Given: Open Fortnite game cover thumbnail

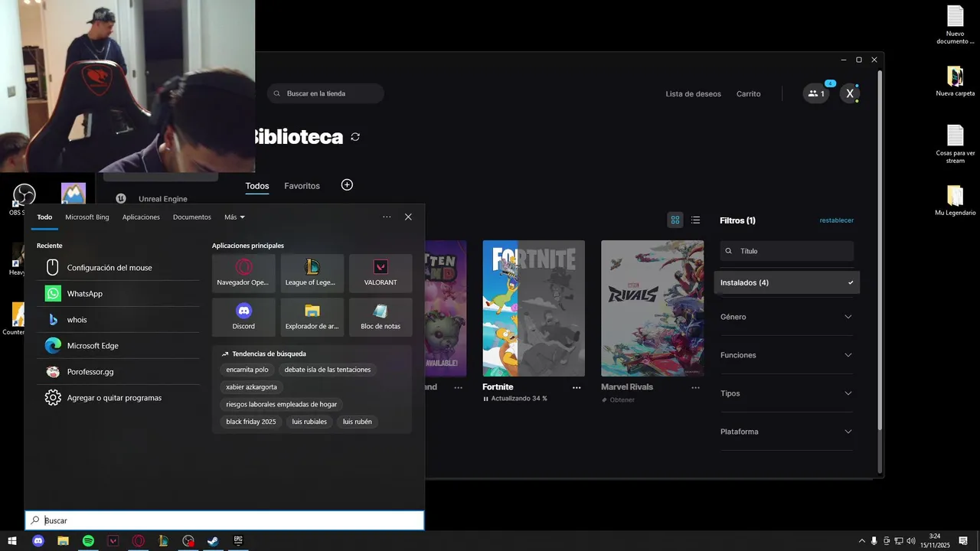Looking at the screenshot, I should pyautogui.click(x=534, y=308).
